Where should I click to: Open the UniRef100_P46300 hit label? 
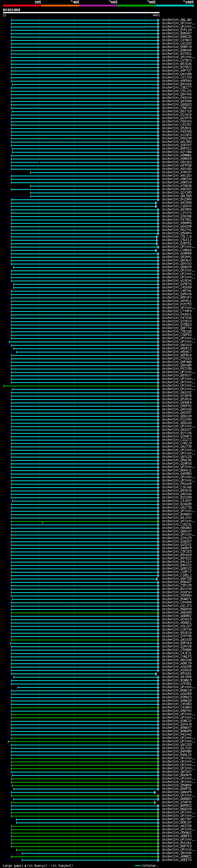tap(177, 122)
